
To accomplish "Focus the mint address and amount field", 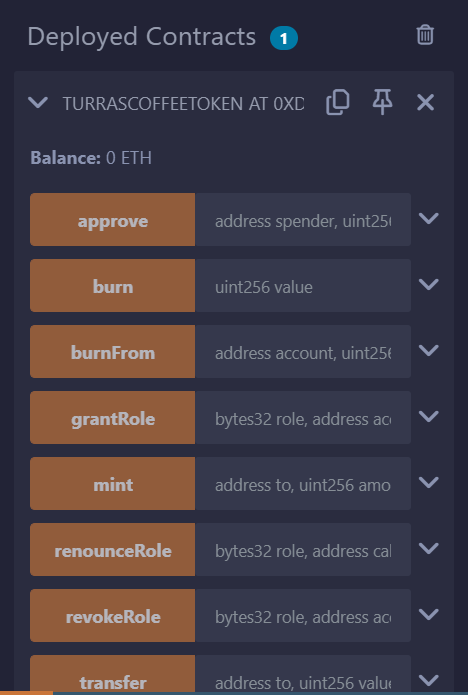I will tap(303, 484).
